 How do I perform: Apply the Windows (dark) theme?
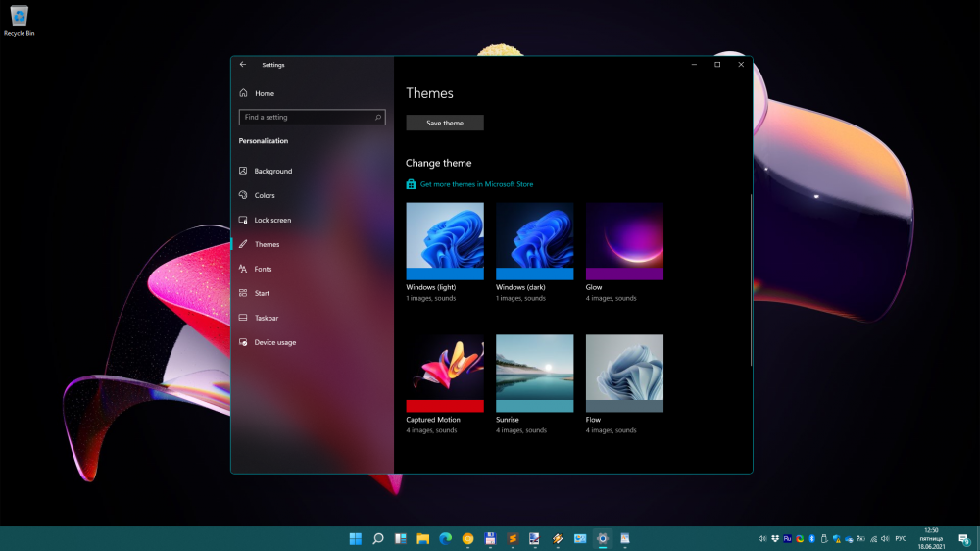coord(535,241)
